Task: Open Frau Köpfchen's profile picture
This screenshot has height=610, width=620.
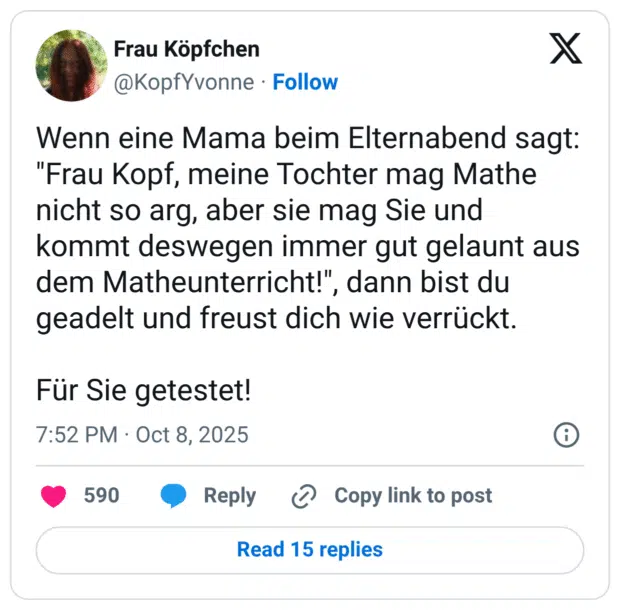Action: (x=71, y=65)
